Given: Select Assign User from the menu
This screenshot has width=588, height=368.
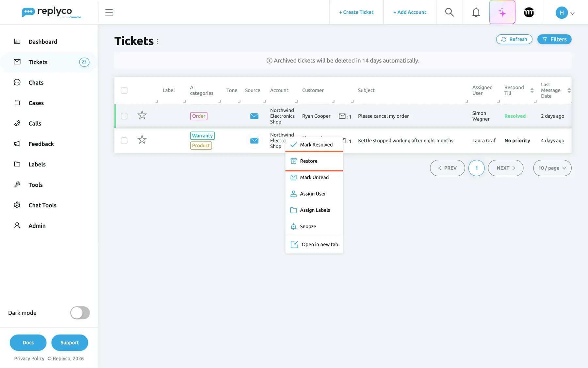Looking at the screenshot, I should click(314, 194).
